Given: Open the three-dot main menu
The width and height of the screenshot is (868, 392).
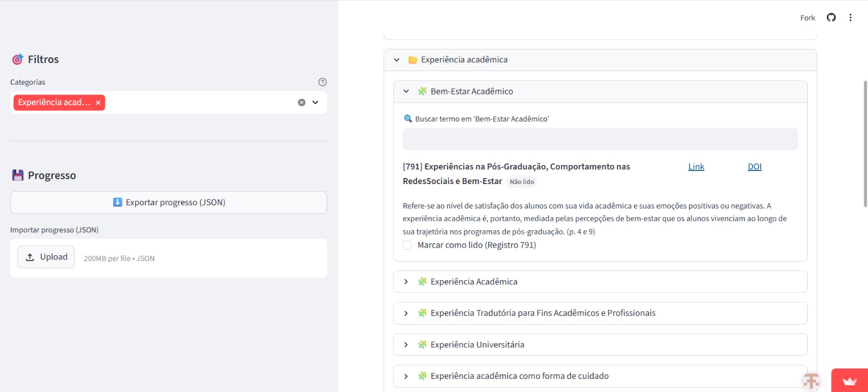Looking at the screenshot, I should (850, 17).
